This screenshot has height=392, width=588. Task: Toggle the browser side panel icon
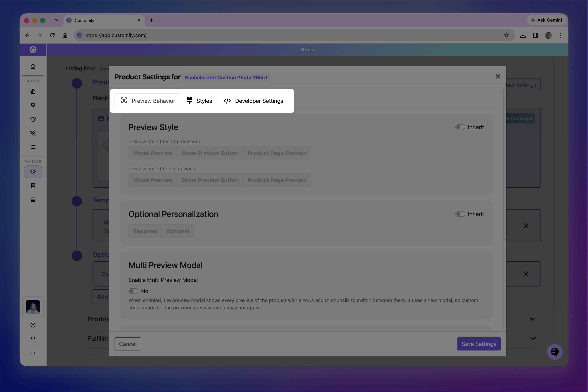click(535, 35)
